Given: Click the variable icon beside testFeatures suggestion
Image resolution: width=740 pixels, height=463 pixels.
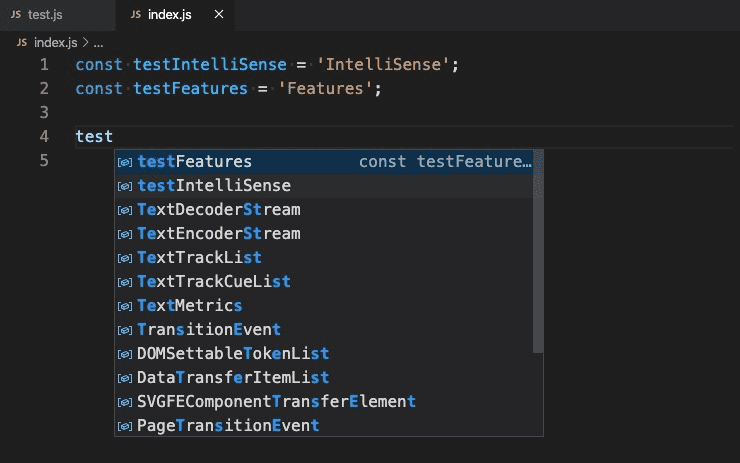Looking at the screenshot, I should (x=125, y=162).
